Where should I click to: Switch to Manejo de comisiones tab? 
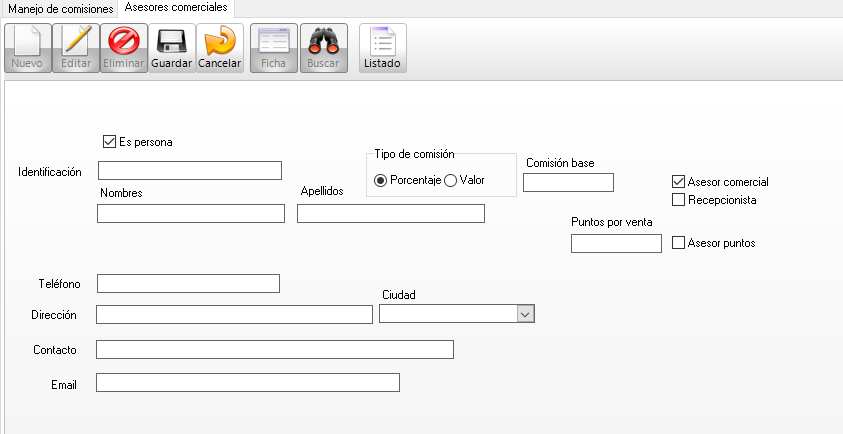(60, 8)
